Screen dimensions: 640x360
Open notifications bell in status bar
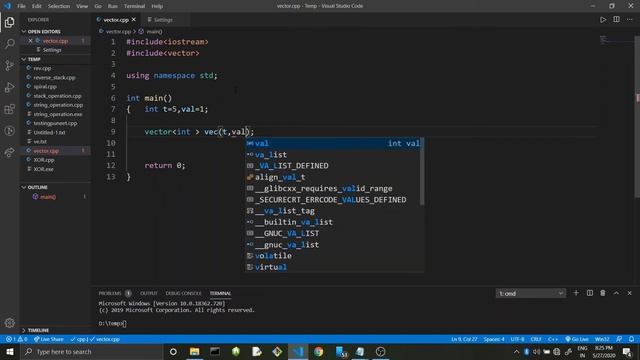[631, 339]
